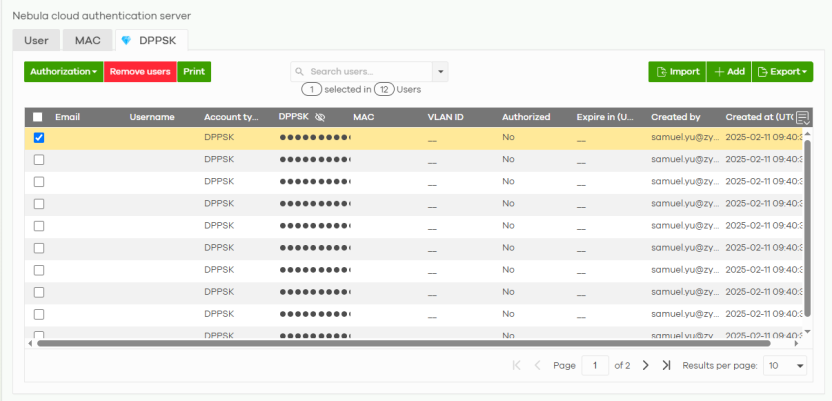Sort by the Email column header
Viewport: 832px width, 401px height.
click(x=67, y=117)
